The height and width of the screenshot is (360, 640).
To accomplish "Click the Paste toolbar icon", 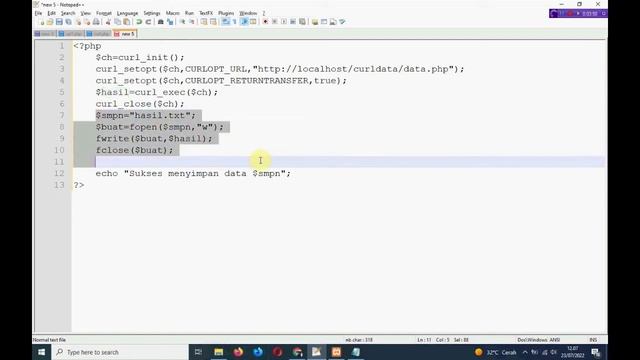I will [127, 22].
